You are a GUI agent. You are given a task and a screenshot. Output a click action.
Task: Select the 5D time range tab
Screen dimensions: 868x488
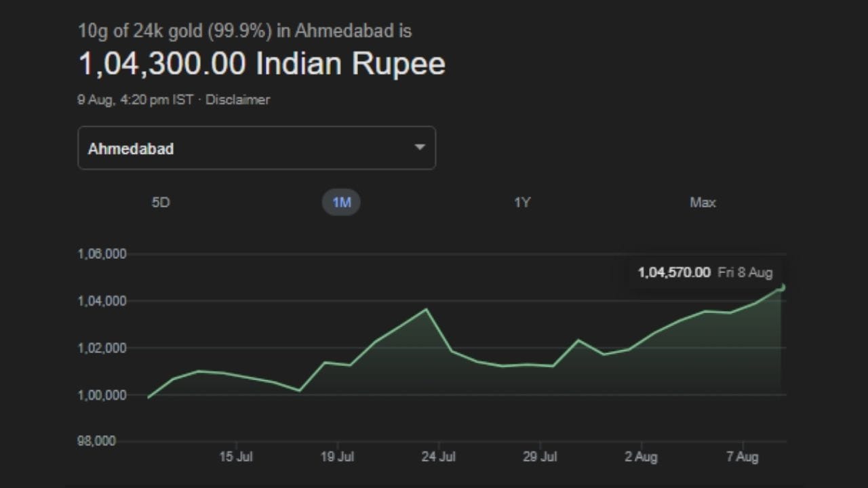click(x=161, y=203)
